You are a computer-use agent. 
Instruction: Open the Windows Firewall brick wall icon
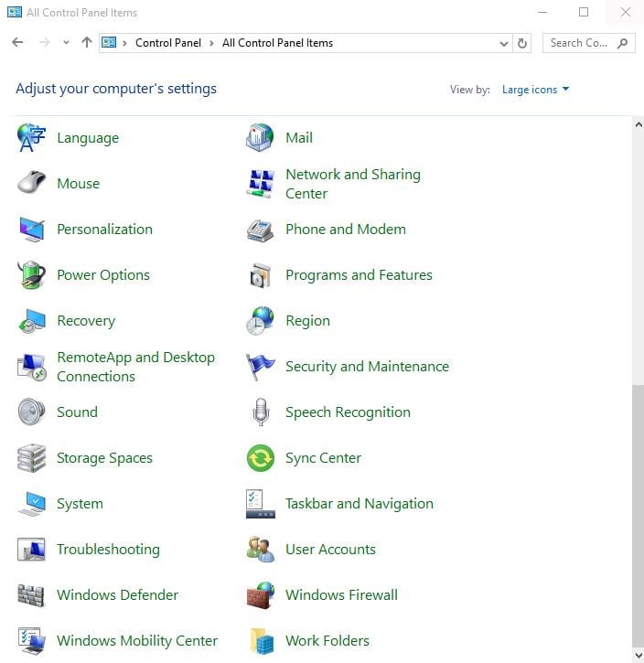pos(261,595)
